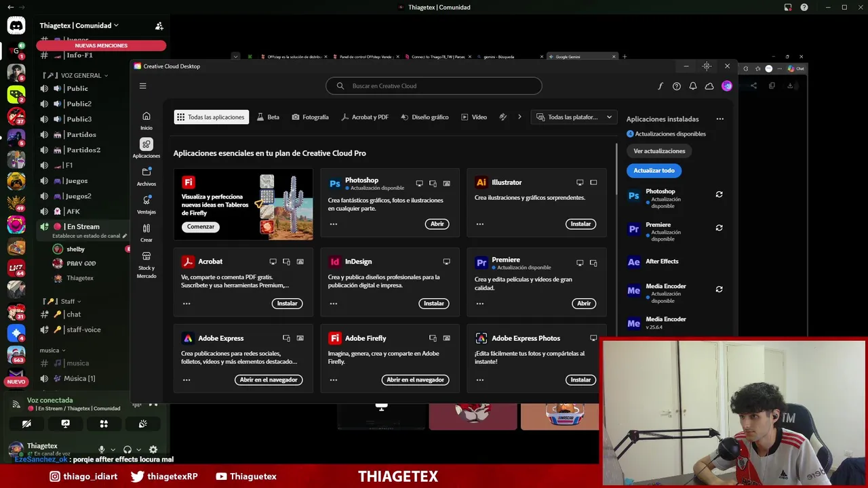Click Instalar on the Acrobat card

[x=287, y=304]
